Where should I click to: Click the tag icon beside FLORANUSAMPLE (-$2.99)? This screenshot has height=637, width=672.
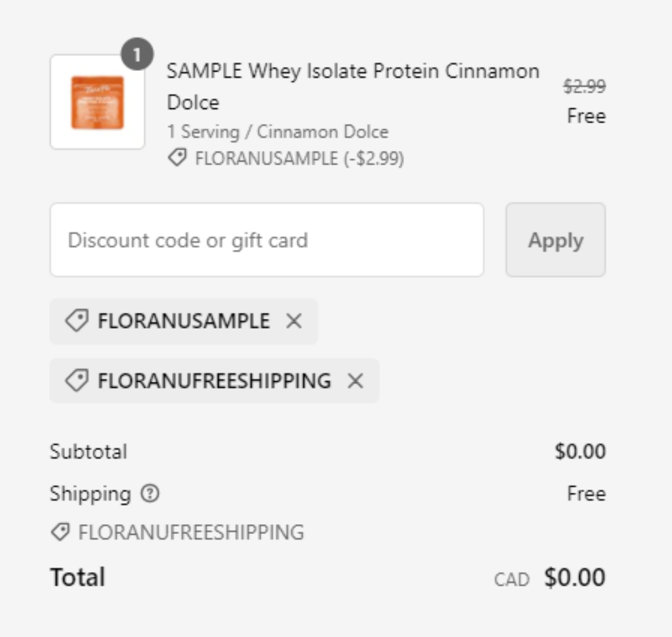pyautogui.click(x=177, y=158)
